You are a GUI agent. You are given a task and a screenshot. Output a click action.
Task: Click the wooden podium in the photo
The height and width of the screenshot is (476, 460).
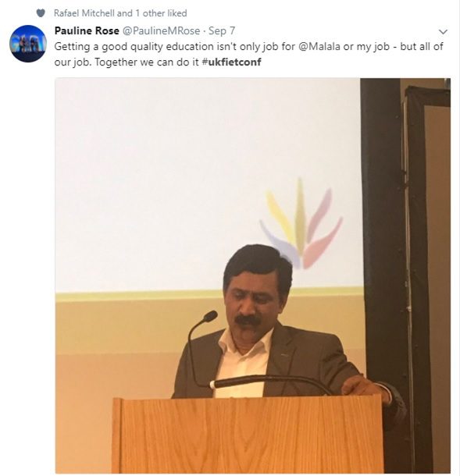248,435
